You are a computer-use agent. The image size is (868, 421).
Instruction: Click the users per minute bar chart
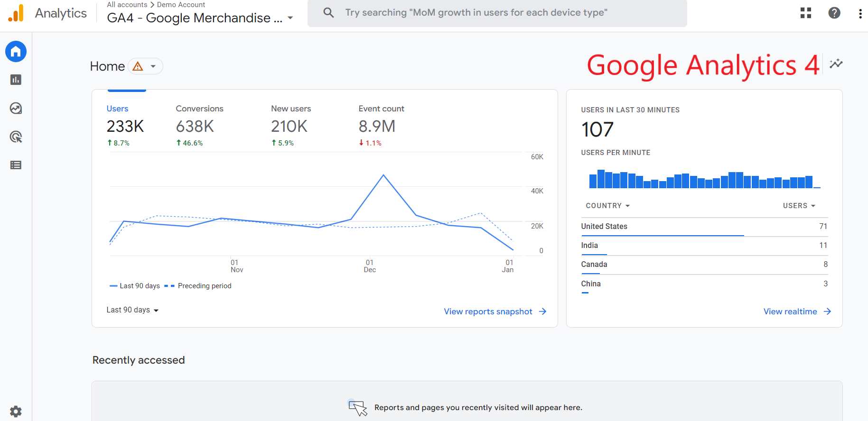pos(704,179)
